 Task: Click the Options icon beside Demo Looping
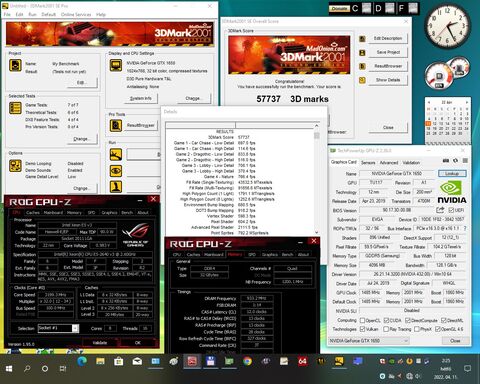tap(15, 166)
